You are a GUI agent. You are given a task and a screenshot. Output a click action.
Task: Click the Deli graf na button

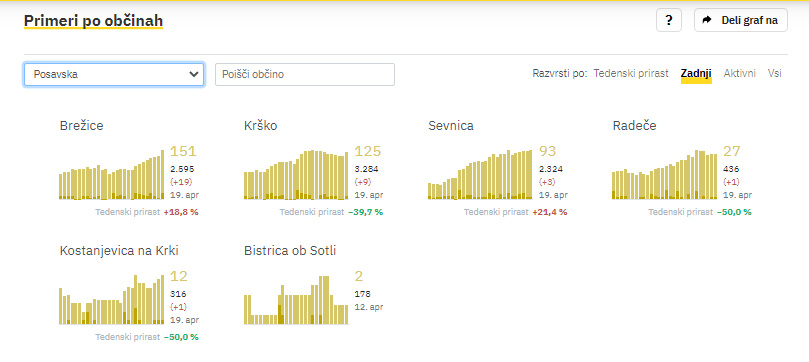pos(740,20)
